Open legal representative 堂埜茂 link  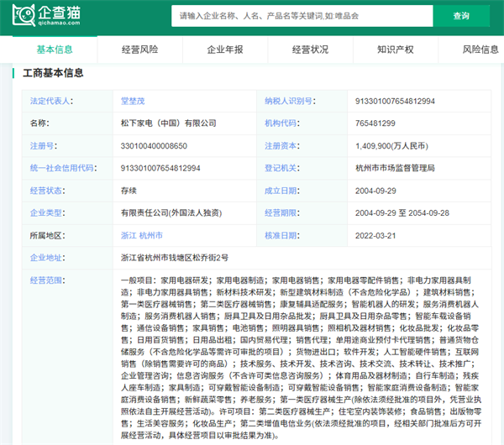[133, 102]
